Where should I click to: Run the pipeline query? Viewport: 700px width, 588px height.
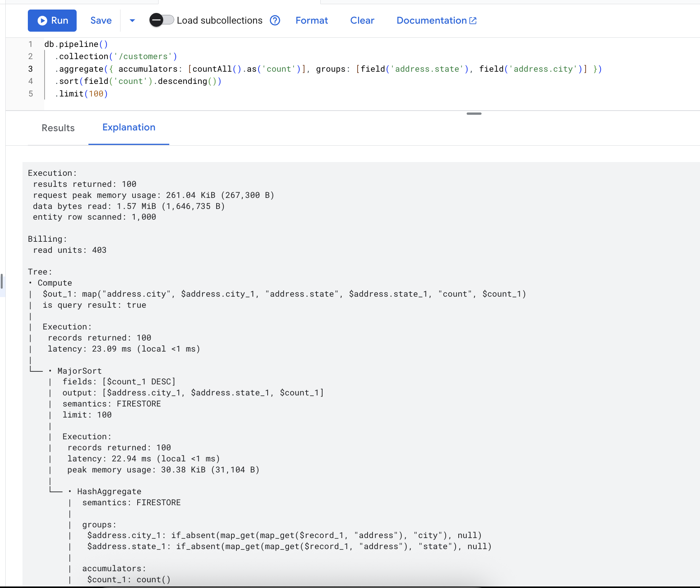[x=52, y=21]
